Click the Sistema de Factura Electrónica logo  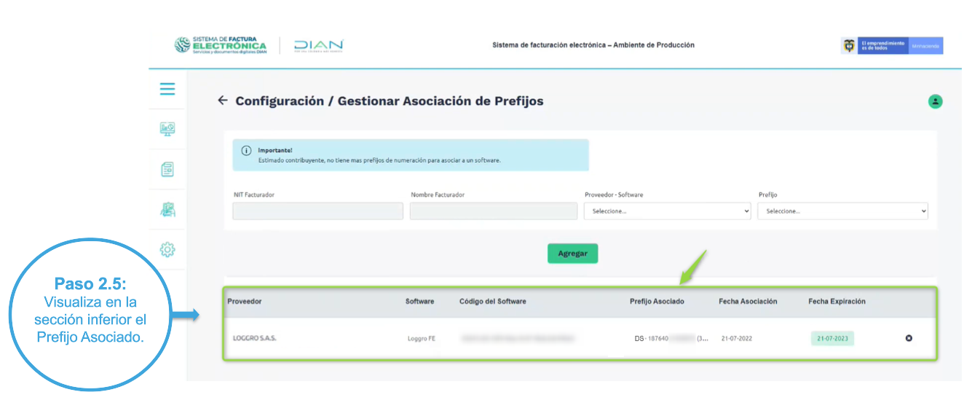(x=221, y=45)
